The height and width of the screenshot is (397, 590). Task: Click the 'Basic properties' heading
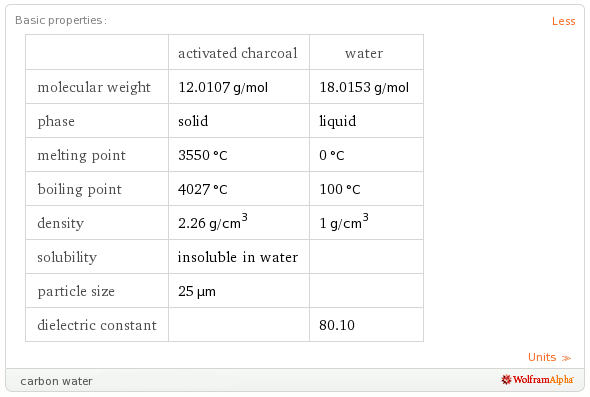pyautogui.click(x=61, y=20)
